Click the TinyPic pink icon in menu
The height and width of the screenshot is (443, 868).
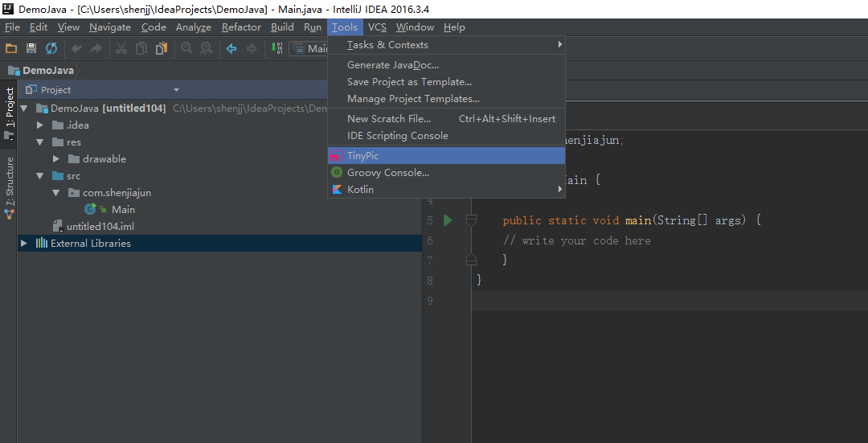tap(336, 156)
